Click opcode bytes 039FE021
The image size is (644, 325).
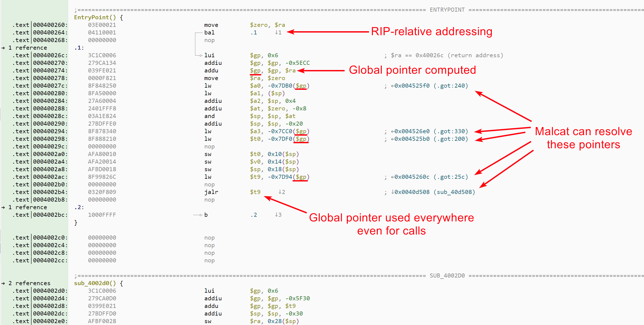102,71
